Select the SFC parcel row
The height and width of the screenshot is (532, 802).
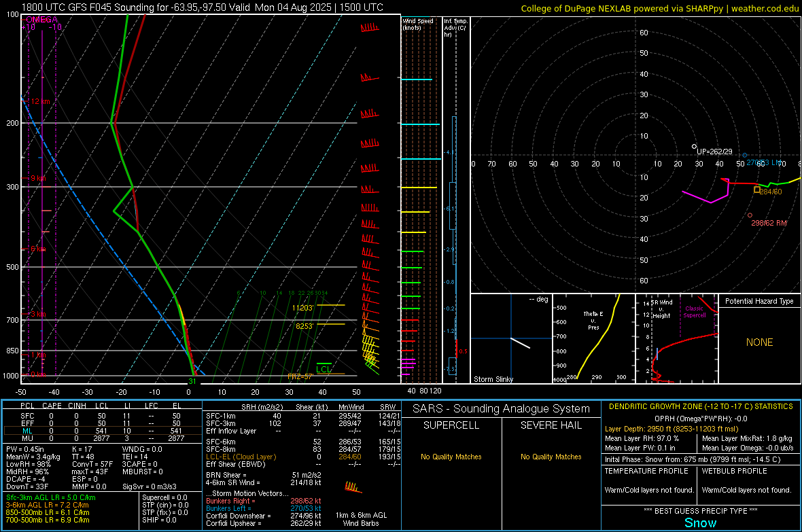[101, 416]
